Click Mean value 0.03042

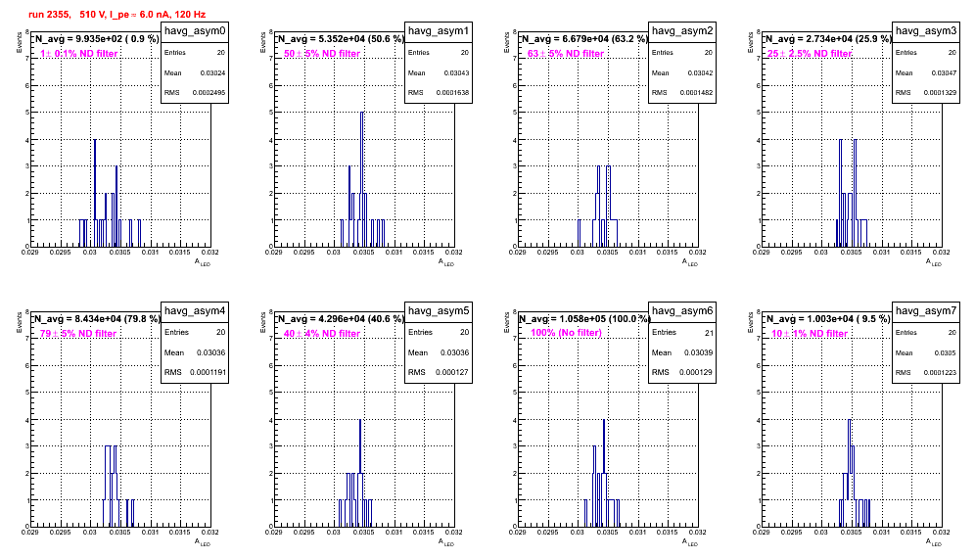[700, 73]
